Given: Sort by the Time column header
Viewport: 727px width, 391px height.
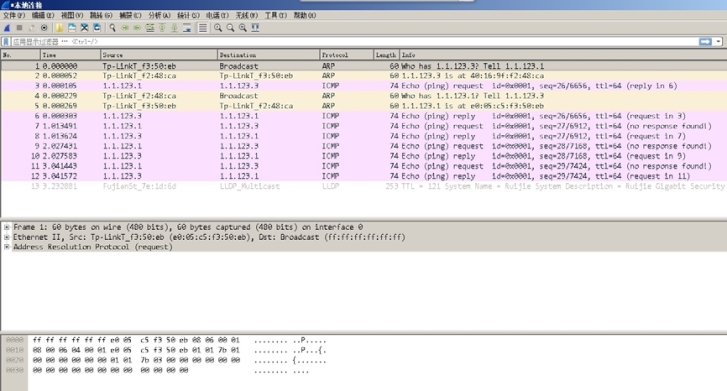Looking at the screenshot, I should pos(70,55).
